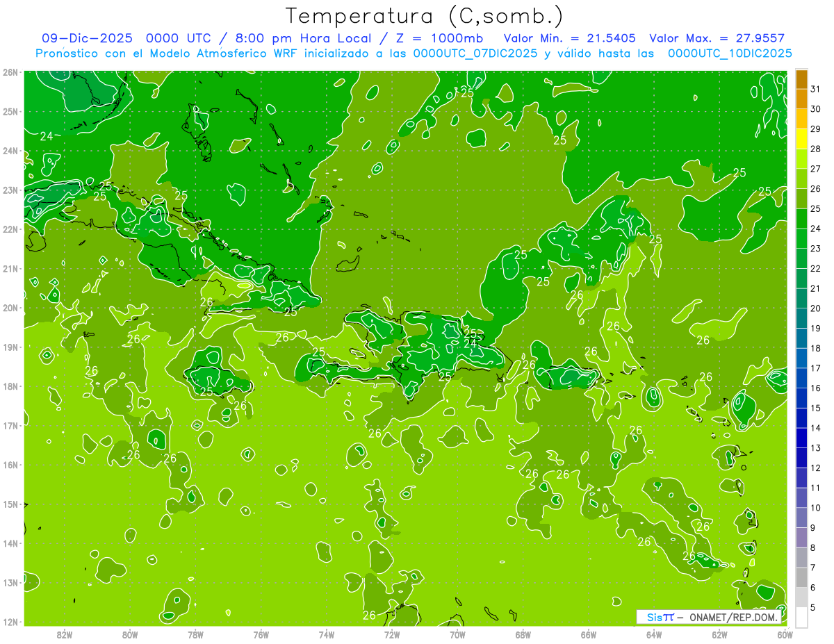Image resolution: width=834 pixels, height=644 pixels.
Task: Click the purple band between 9 and 10
Action: coord(801,518)
